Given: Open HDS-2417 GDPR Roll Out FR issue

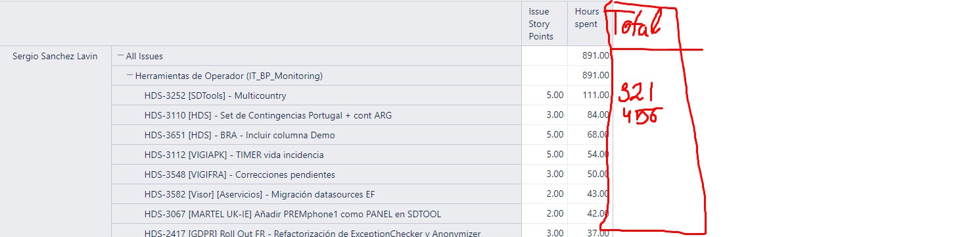Looking at the screenshot, I should click(x=313, y=233).
